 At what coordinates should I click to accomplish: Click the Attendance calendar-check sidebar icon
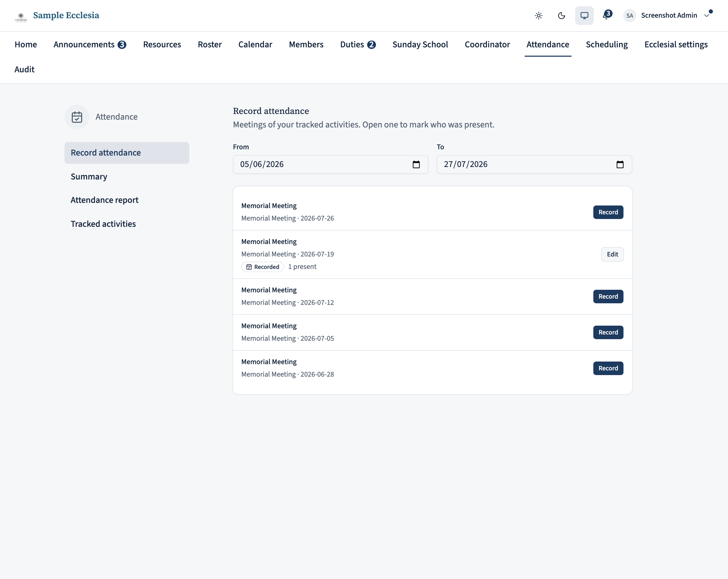click(77, 117)
